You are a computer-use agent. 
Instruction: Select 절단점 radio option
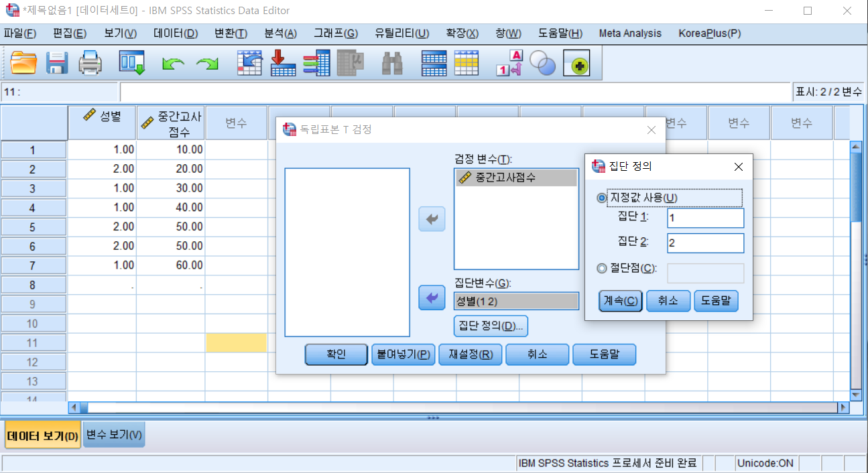point(601,268)
